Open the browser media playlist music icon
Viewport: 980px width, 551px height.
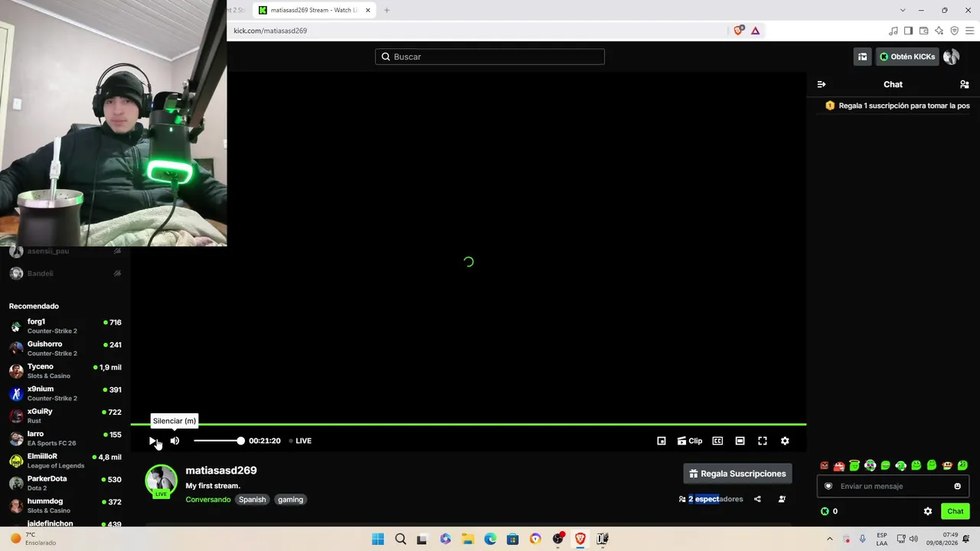click(x=893, y=31)
